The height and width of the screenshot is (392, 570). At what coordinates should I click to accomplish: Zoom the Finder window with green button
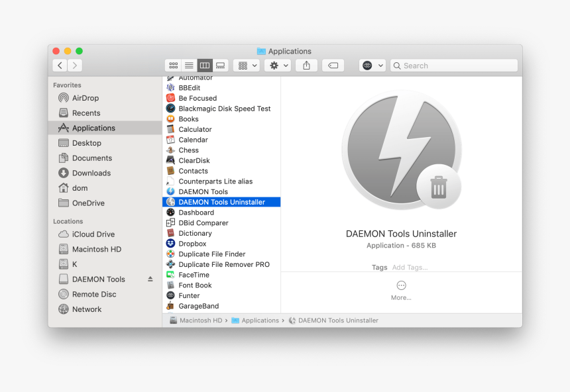coord(80,51)
